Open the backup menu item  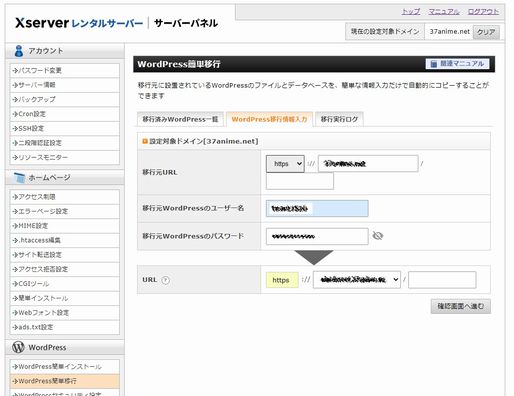(x=65, y=99)
